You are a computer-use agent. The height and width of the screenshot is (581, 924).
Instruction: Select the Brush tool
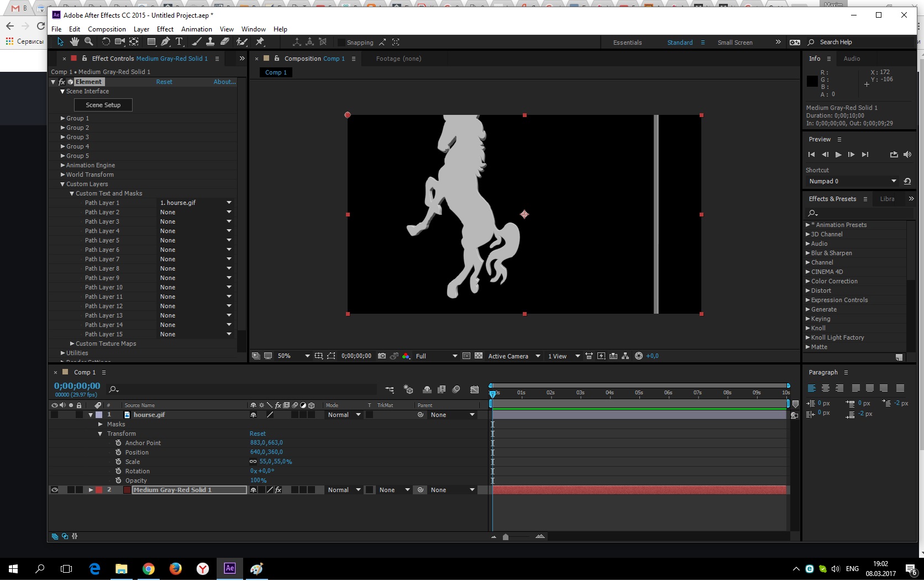tap(197, 42)
